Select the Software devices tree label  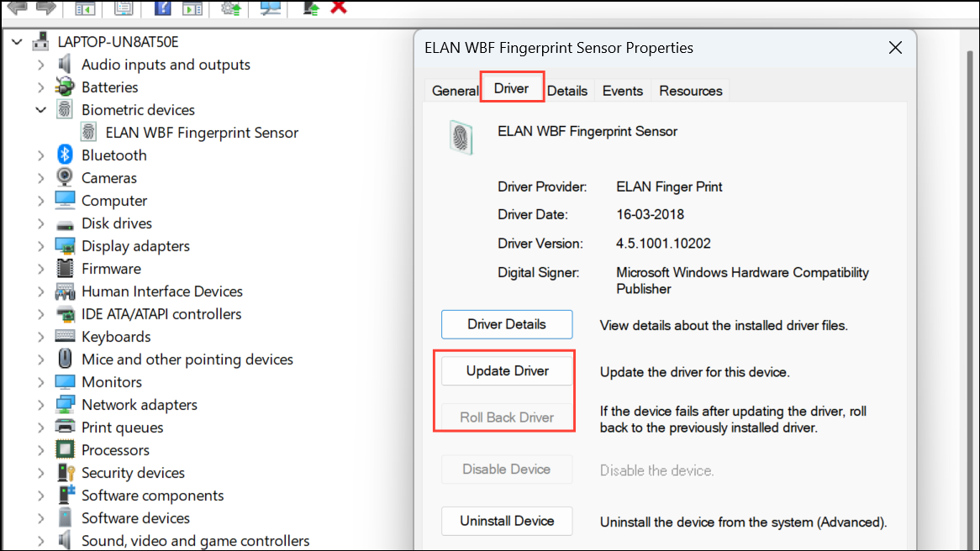click(135, 518)
